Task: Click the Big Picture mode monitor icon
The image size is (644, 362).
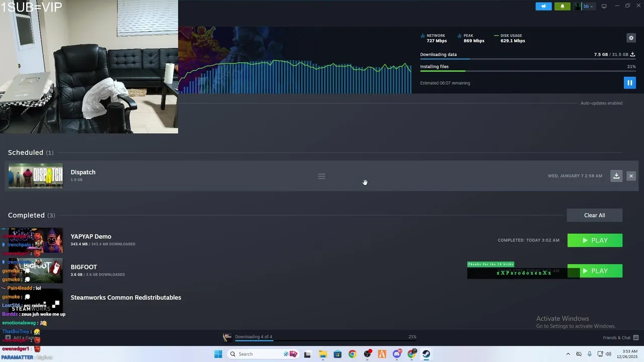Action: tap(604, 6)
